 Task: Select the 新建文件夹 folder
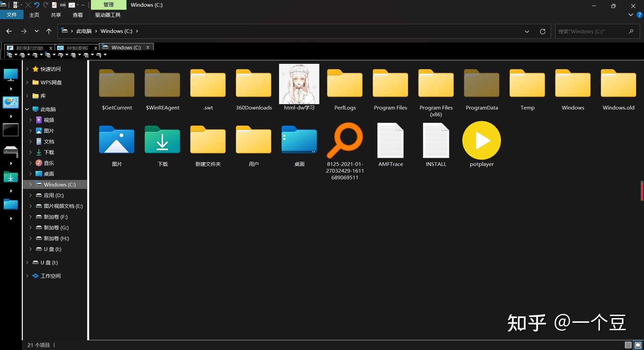(x=208, y=145)
